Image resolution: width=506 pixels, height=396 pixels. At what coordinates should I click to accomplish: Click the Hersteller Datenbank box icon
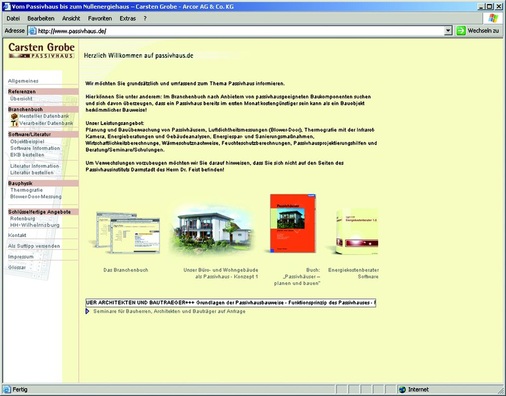tap(14, 116)
